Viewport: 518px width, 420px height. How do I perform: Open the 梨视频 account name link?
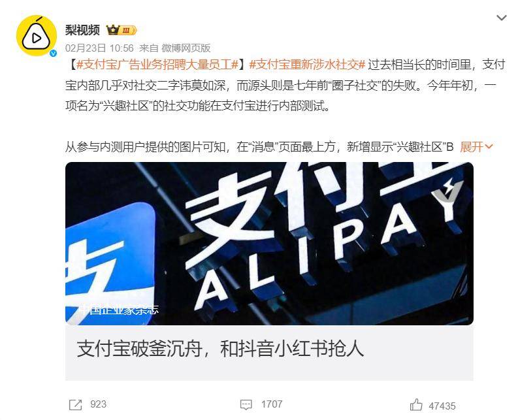click(82, 30)
